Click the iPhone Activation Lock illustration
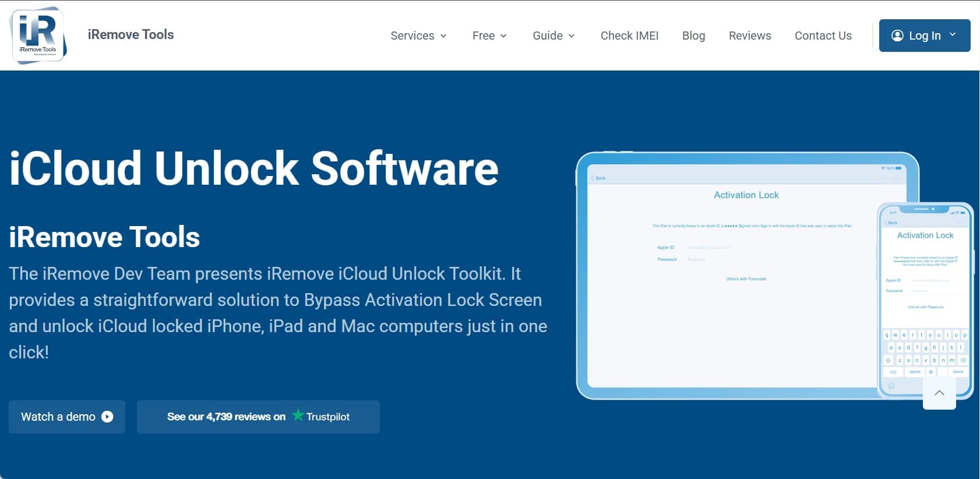The image size is (980, 479). (x=925, y=300)
